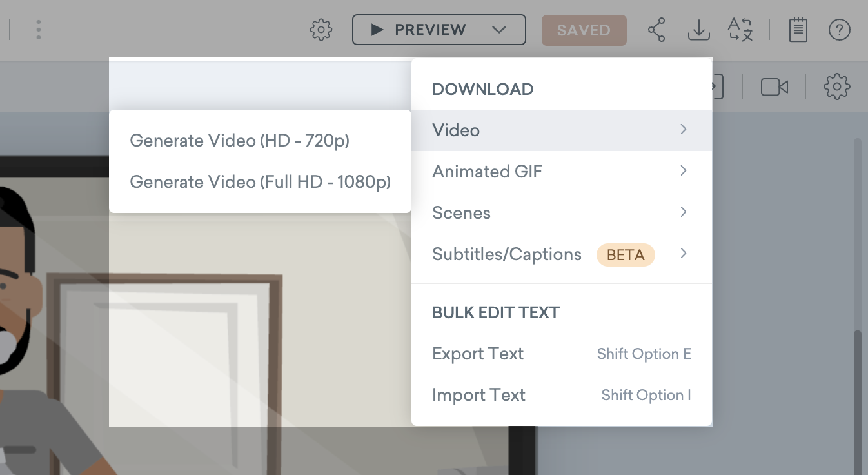Select Generate Video (Full HD - 1080p)

tap(260, 182)
